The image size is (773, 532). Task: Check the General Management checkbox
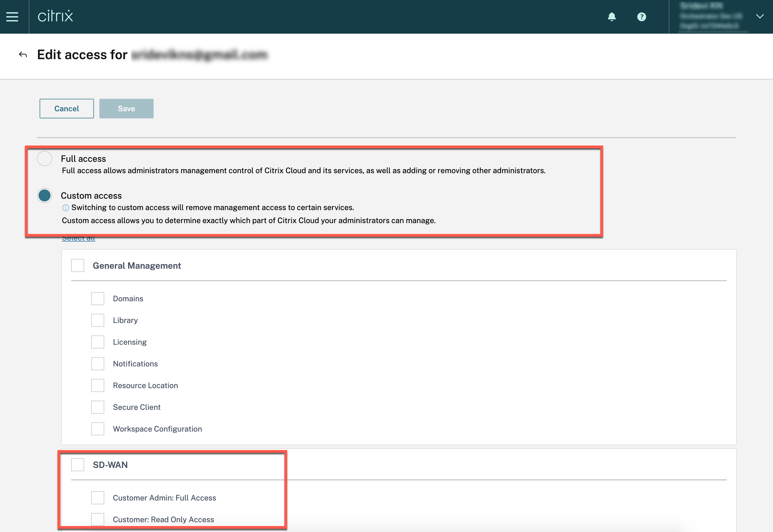(78, 266)
